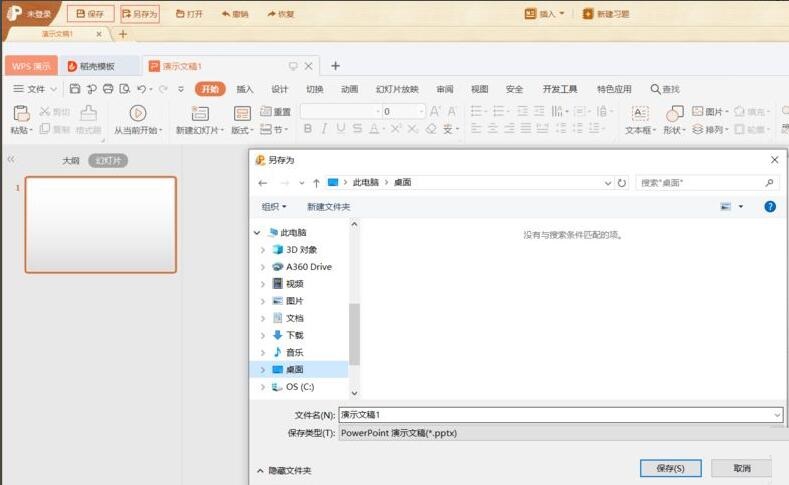This screenshot has width=789, height=485.
Task: Open the 组织 dropdown menu
Action: click(x=274, y=207)
